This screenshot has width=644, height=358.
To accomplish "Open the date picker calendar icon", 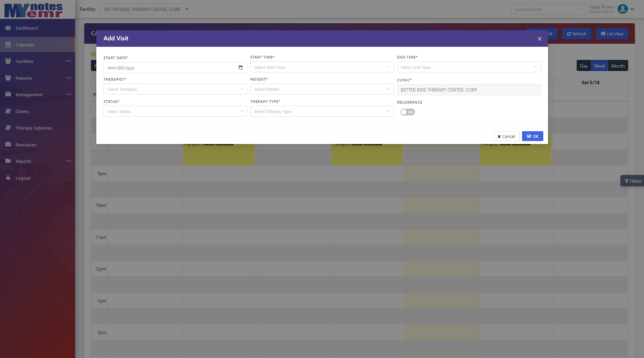I will coord(240,68).
